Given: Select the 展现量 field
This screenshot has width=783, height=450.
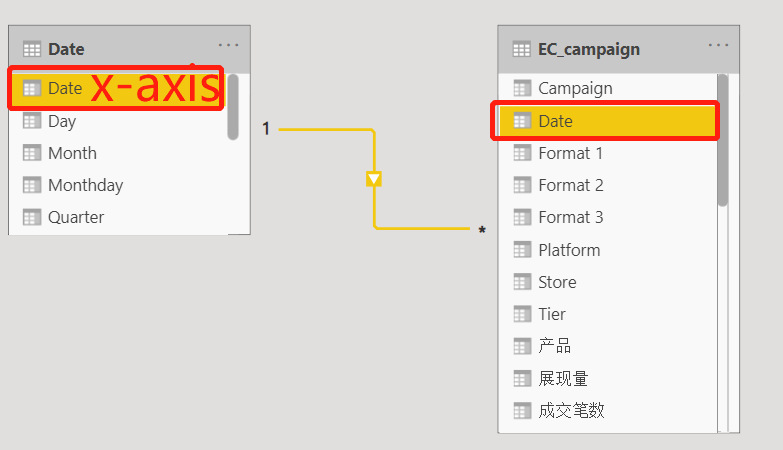Looking at the screenshot, I should (607, 379).
